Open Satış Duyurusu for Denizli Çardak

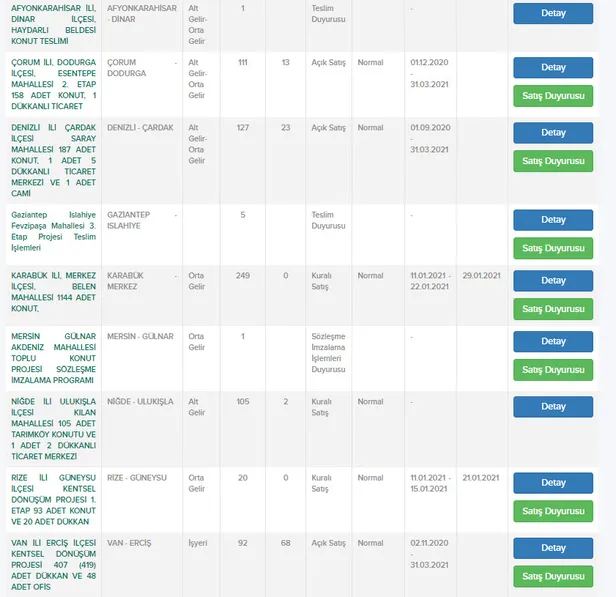coord(553,161)
